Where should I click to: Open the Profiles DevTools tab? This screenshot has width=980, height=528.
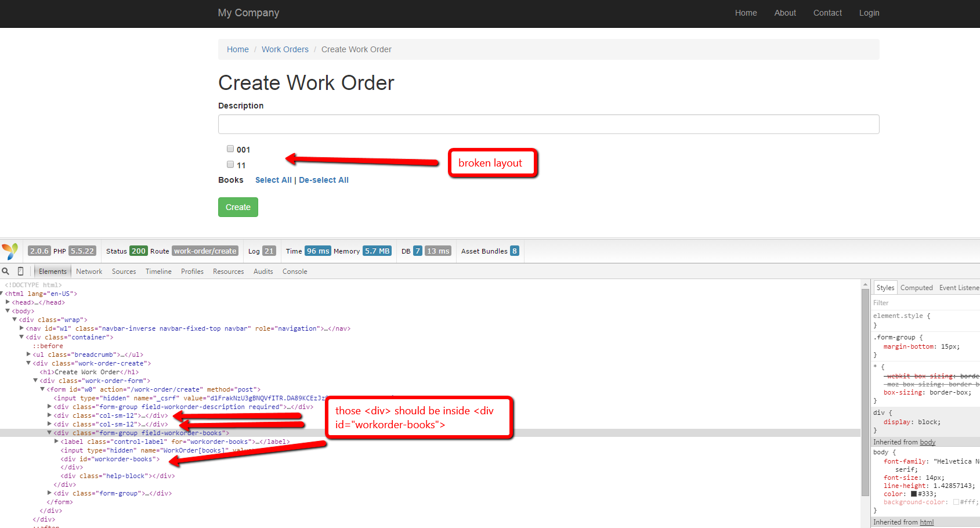pos(192,272)
